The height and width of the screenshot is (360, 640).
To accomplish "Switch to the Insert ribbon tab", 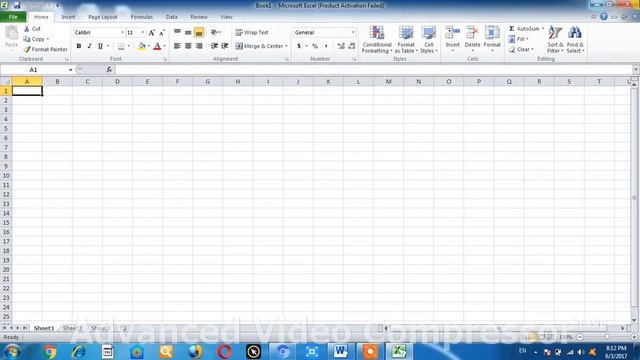I will pyautogui.click(x=68, y=17).
